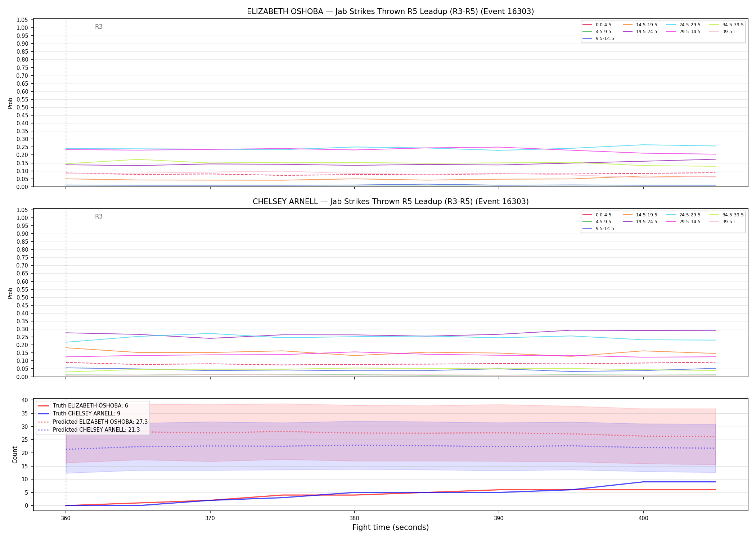Click Truth ELIZABETH OSHOBA: 6 legend entry
Screen dimensions: 756x540
pyautogui.click(x=83, y=406)
